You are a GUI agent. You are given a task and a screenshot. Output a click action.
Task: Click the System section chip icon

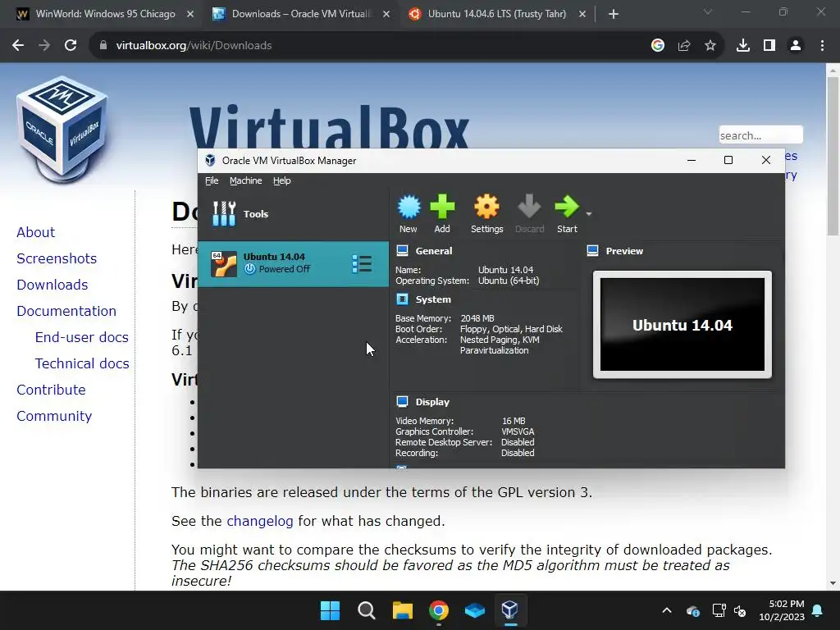click(402, 299)
